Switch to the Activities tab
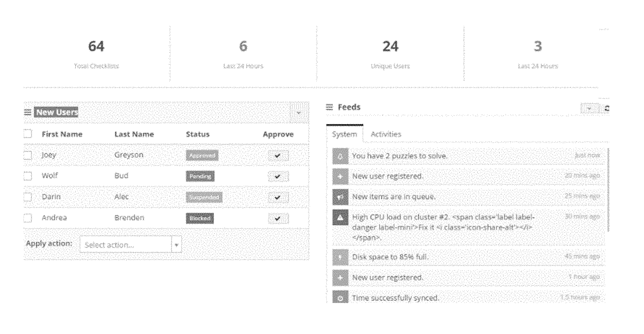The width and height of the screenshot is (644, 334). point(386,134)
